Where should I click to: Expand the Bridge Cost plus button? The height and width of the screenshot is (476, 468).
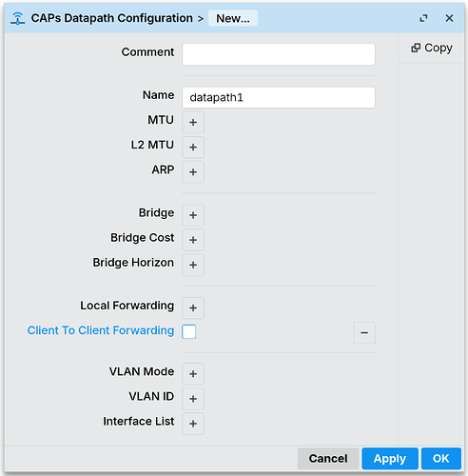click(193, 240)
